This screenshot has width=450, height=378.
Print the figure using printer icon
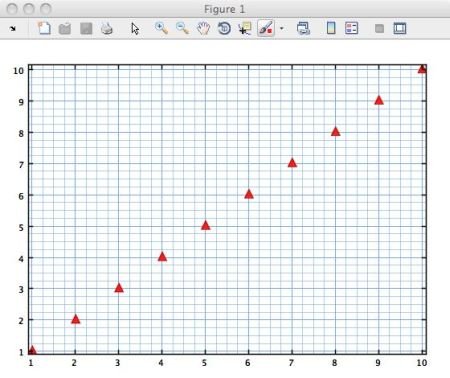click(107, 29)
